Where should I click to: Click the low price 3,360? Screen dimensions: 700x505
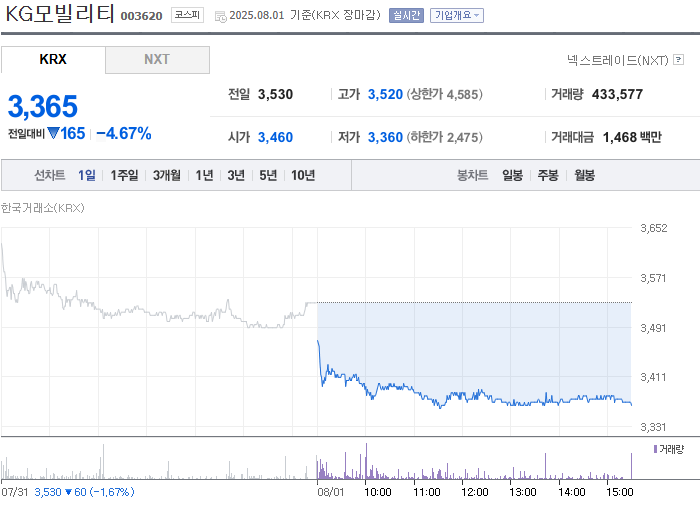[x=385, y=137]
